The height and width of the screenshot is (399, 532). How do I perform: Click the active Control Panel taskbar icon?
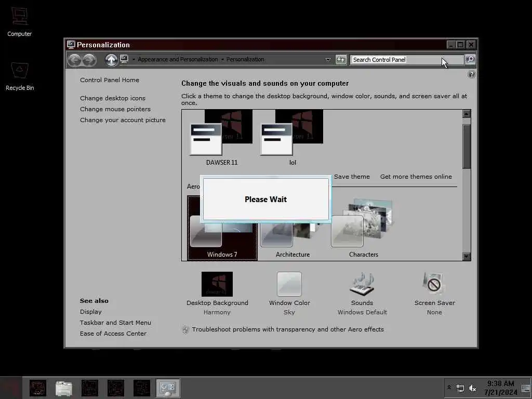click(x=168, y=388)
